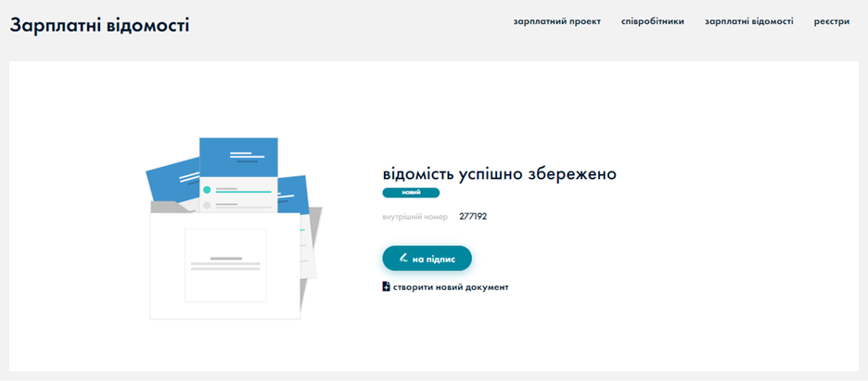Click the white sheet on the folder front
Image resolution: width=868 pixels, height=381 pixels.
click(x=225, y=264)
